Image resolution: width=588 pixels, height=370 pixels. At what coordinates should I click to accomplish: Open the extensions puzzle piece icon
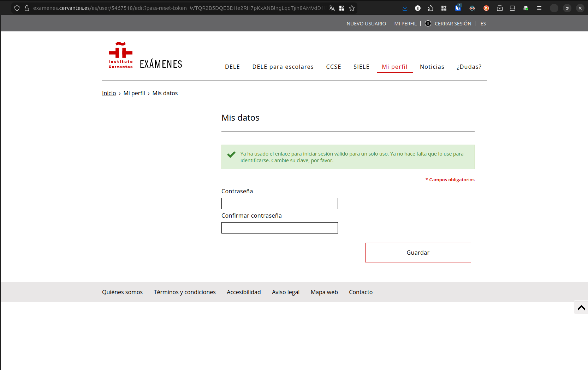[x=430, y=8]
